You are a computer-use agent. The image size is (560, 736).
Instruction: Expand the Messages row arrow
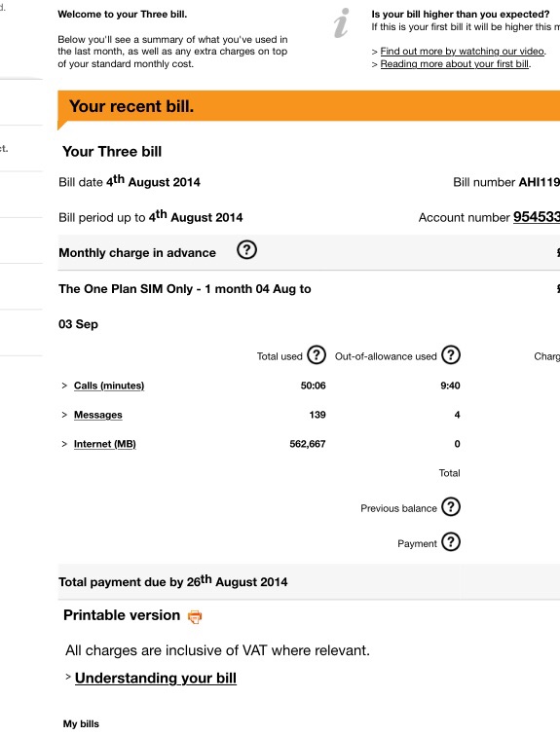pyautogui.click(x=64, y=415)
